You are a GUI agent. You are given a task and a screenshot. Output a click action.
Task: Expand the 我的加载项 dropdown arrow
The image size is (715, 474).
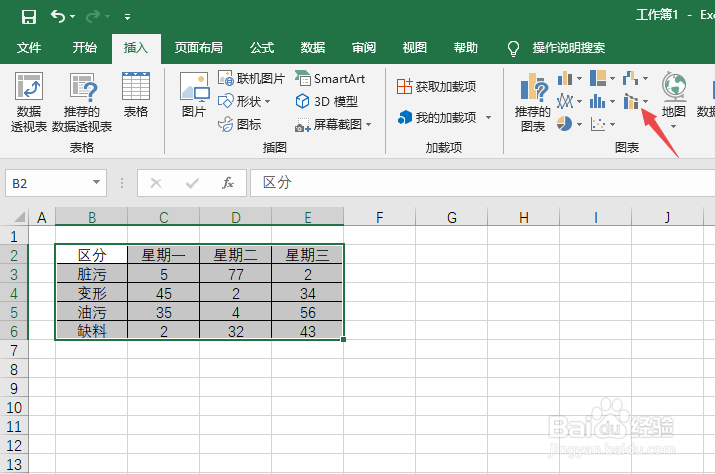click(488, 118)
